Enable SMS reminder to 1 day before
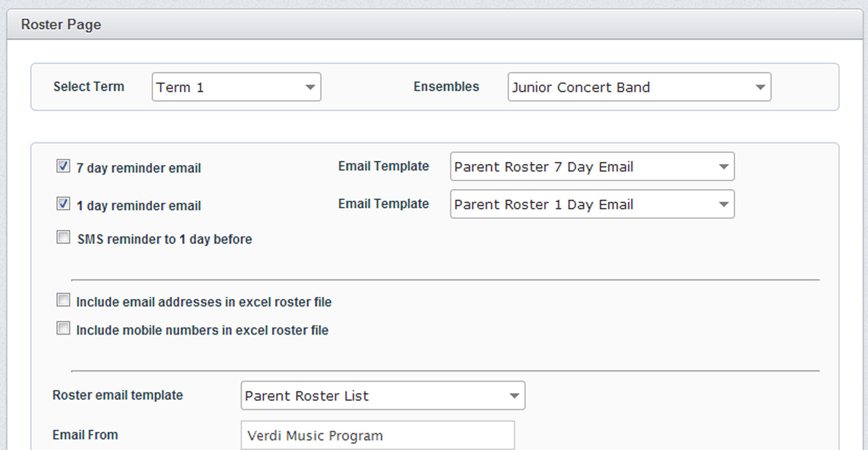This screenshot has width=868, height=450. click(63, 238)
